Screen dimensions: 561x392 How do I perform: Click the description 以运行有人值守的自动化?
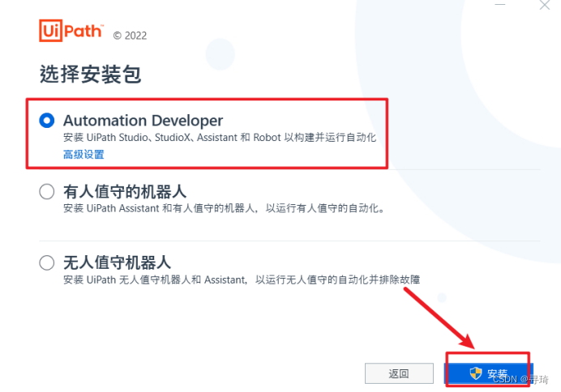[x=224, y=208]
